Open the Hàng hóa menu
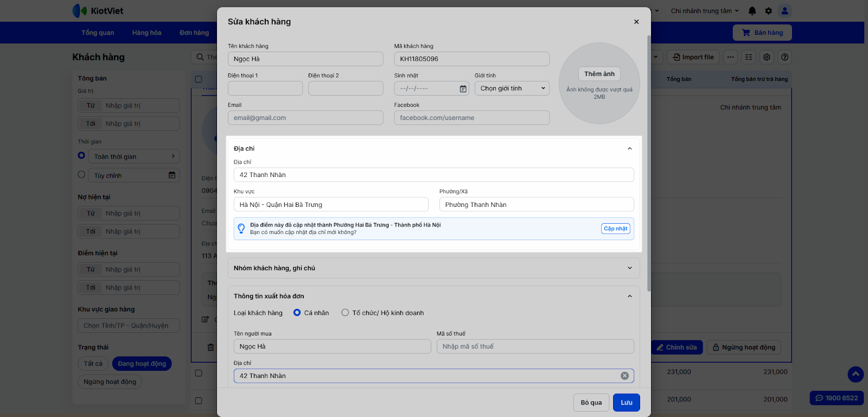The height and width of the screenshot is (417, 868). point(146,33)
